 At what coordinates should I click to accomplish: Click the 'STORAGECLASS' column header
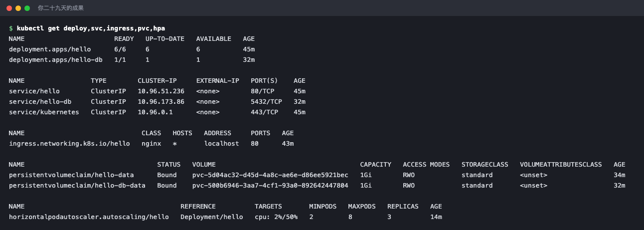pyautogui.click(x=485, y=165)
